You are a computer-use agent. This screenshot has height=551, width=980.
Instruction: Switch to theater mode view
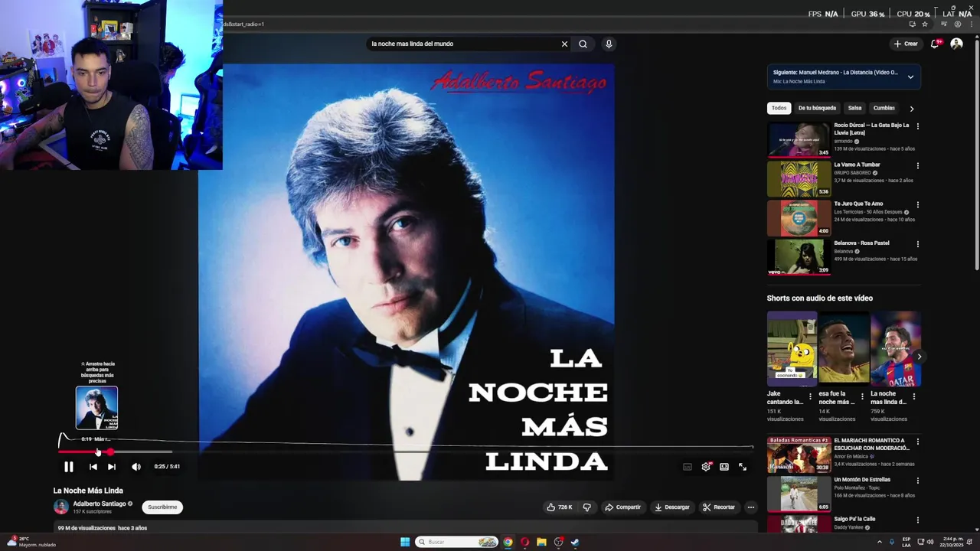click(x=724, y=467)
